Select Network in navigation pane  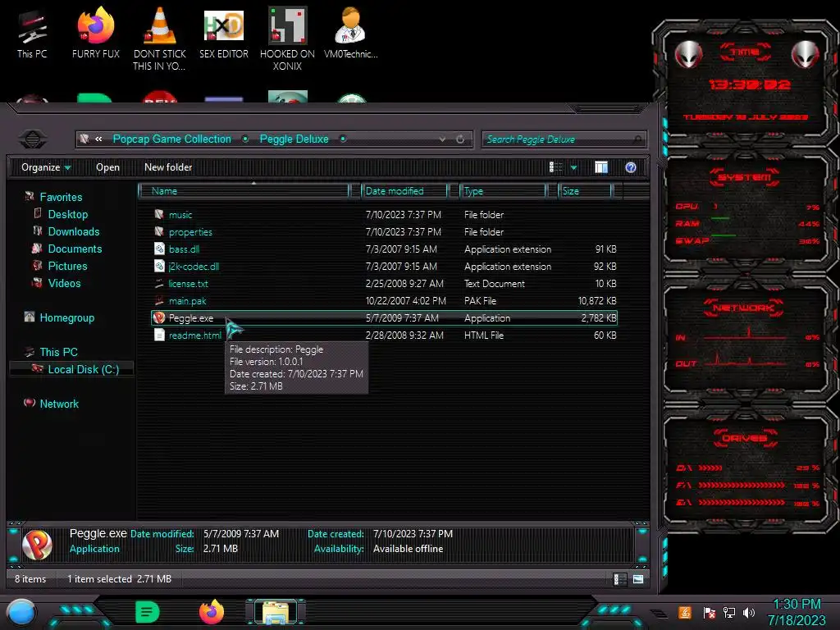point(59,404)
